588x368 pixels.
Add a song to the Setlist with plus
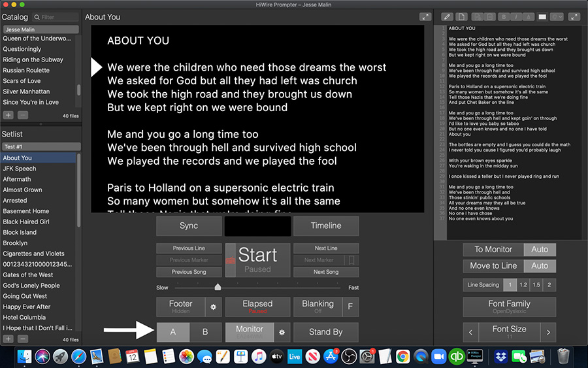8,339
